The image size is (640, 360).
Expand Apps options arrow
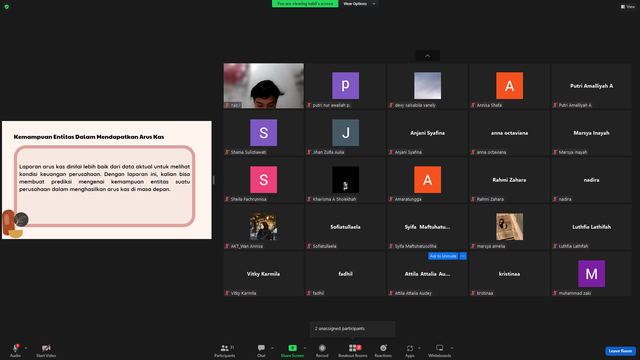[419, 348]
